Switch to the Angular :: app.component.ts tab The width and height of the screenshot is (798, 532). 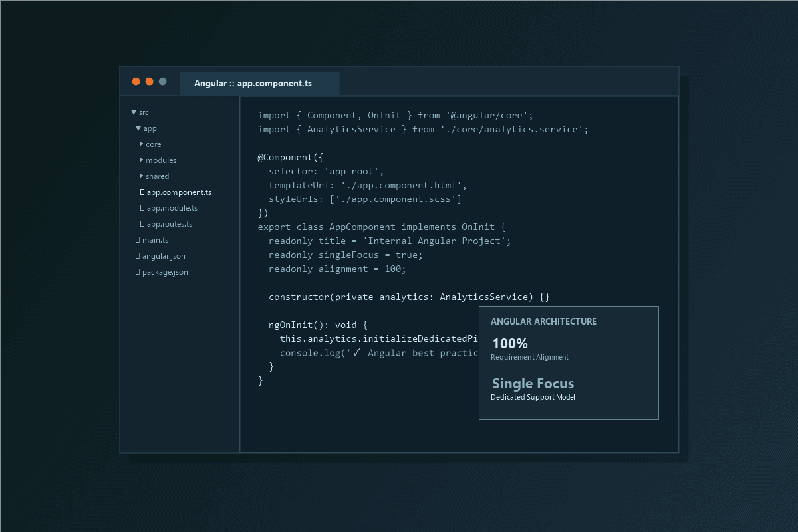(259, 84)
